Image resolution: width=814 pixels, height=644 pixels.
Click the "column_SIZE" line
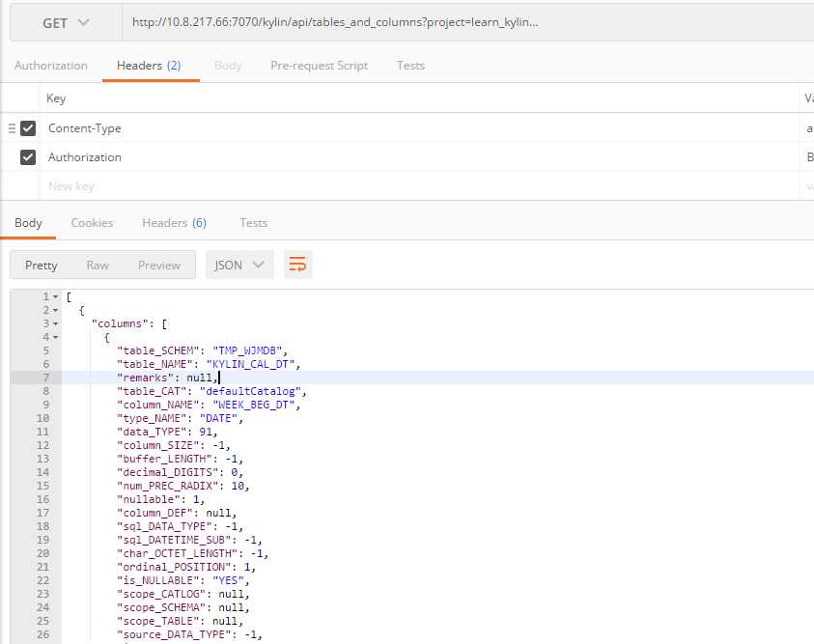click(x=174, y=445)
